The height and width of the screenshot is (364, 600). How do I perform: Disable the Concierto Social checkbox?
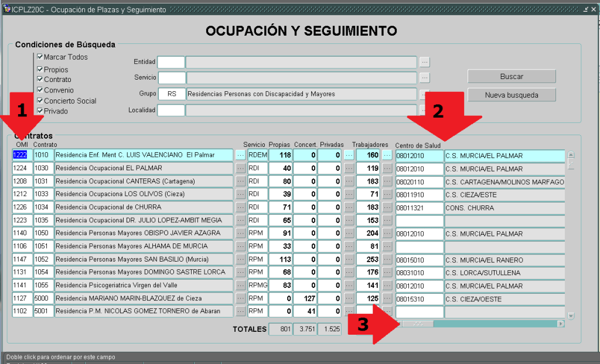pos(40,101)
